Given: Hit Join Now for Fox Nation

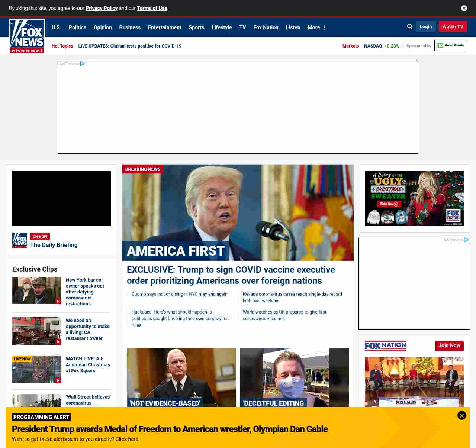Looking at the screenshot, I should click(x=449, y=346).
